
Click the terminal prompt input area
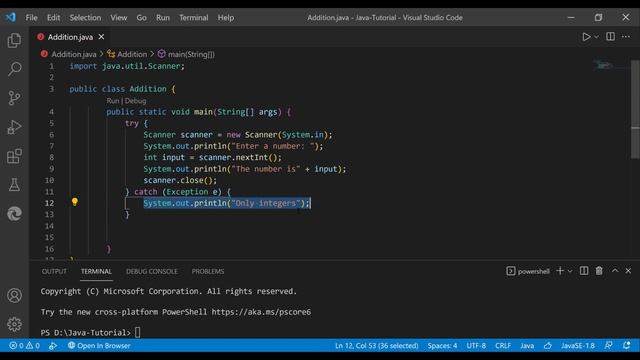(x=138, y=332)
